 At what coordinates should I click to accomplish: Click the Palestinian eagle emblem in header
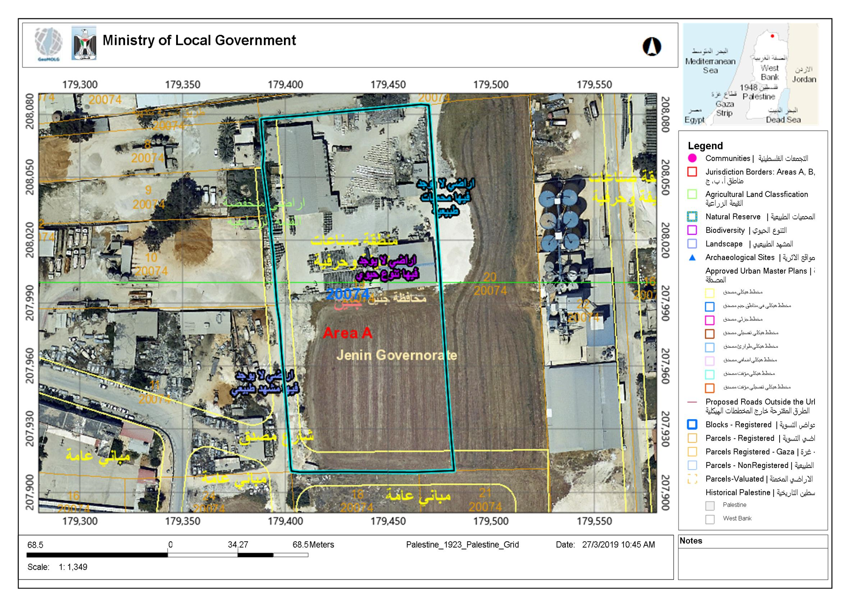pos(84,43)
